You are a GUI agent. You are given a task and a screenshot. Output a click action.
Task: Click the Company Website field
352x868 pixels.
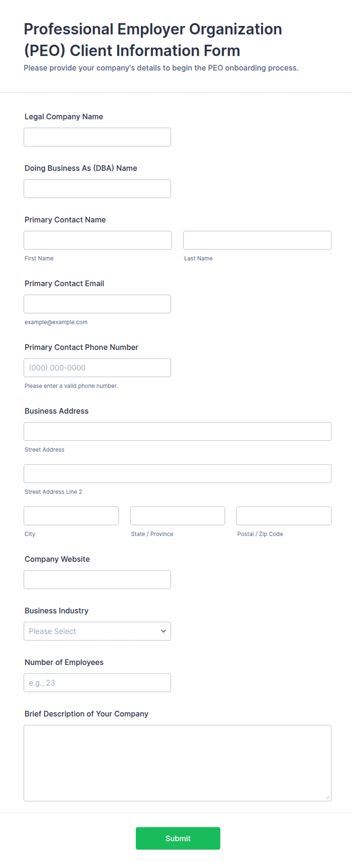tap(97, 580)
